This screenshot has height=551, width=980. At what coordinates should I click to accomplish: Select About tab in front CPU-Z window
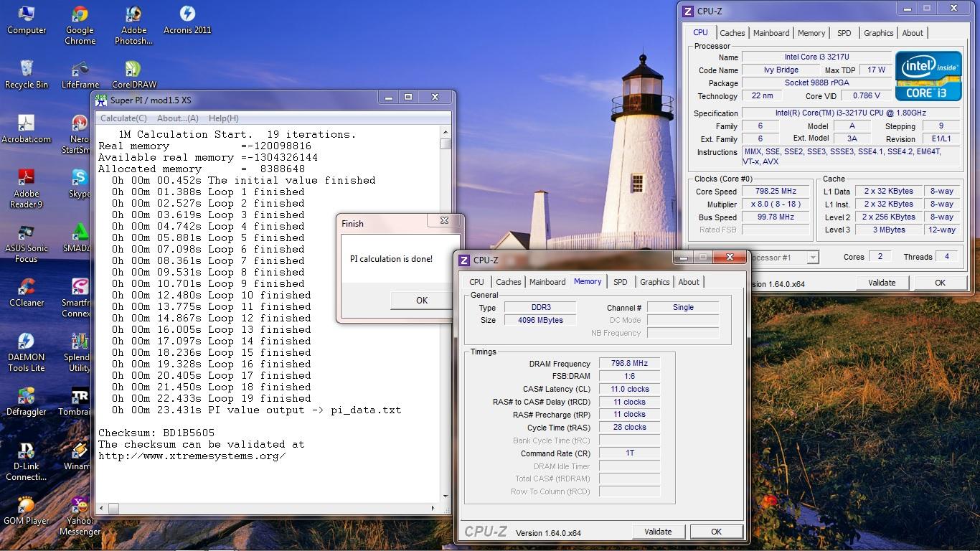pyautogui.click(x=689, y=282)
